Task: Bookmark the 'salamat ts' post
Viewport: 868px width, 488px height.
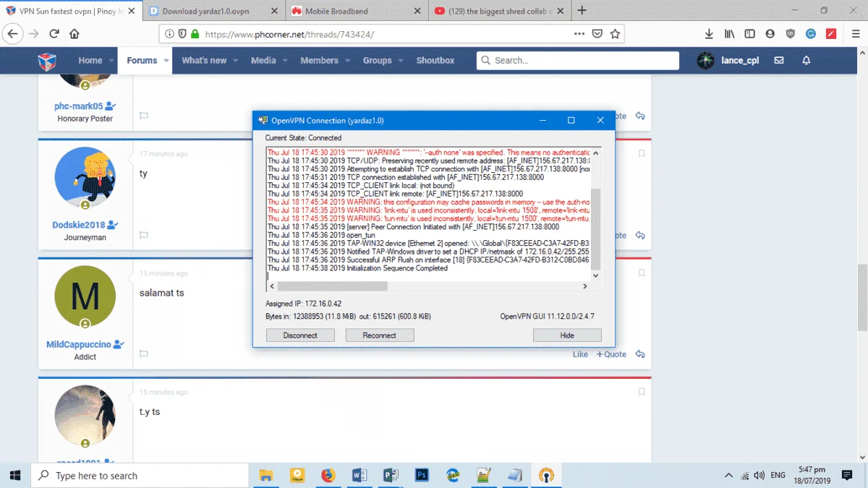Action: [642, 273]
